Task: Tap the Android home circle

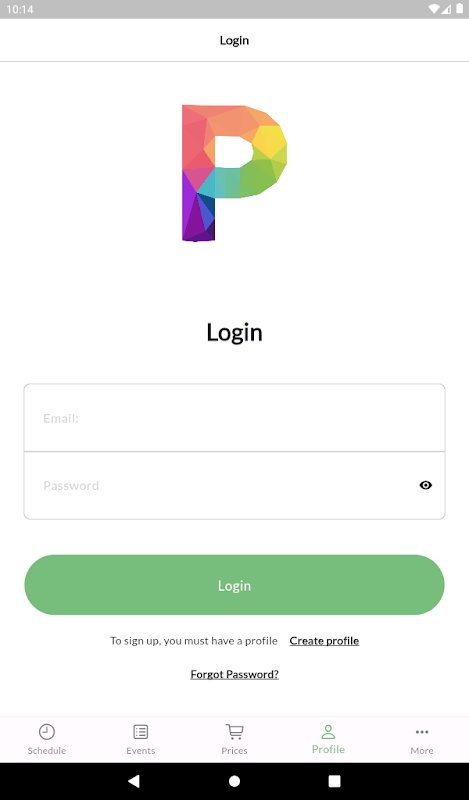Action: pos(234,781)
